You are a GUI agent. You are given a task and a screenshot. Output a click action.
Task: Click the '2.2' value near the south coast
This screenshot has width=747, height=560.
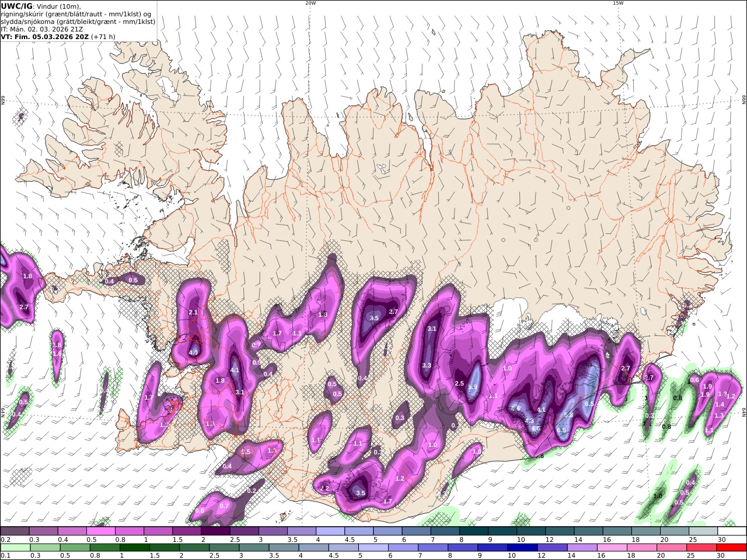pyautogui.click(x=325, y=488)
